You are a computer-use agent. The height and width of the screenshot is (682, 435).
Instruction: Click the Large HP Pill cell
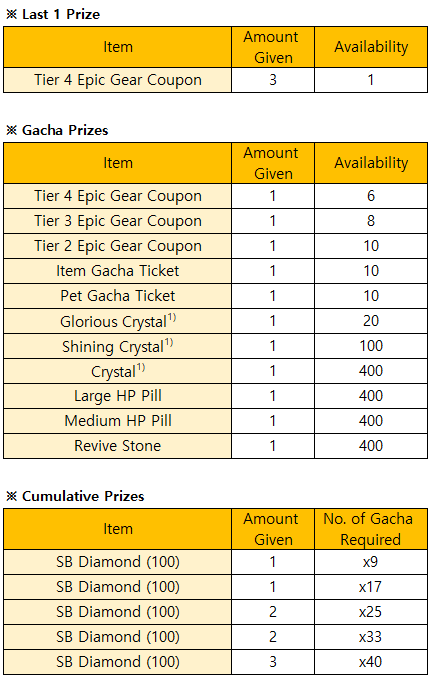coord(117,396)
